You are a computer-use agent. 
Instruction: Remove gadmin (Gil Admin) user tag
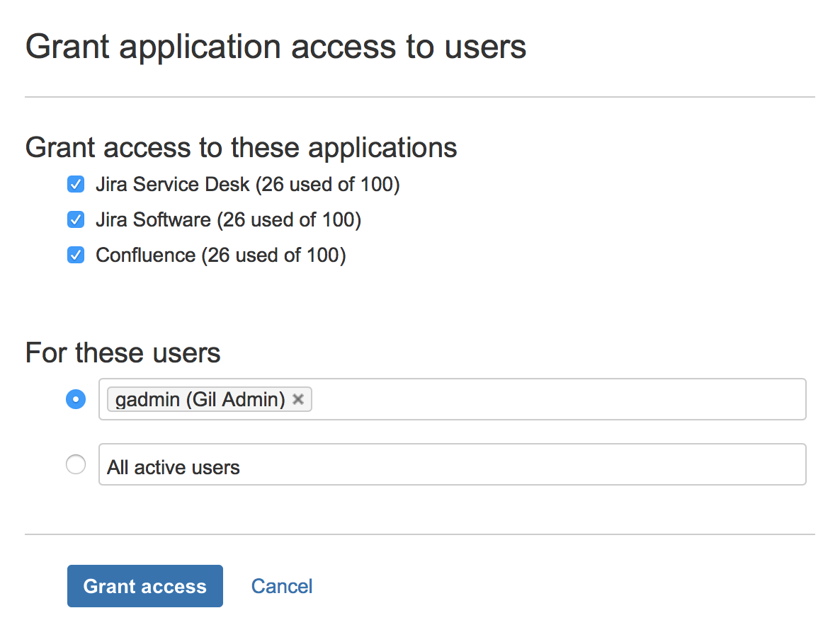[x=298, y=398]
